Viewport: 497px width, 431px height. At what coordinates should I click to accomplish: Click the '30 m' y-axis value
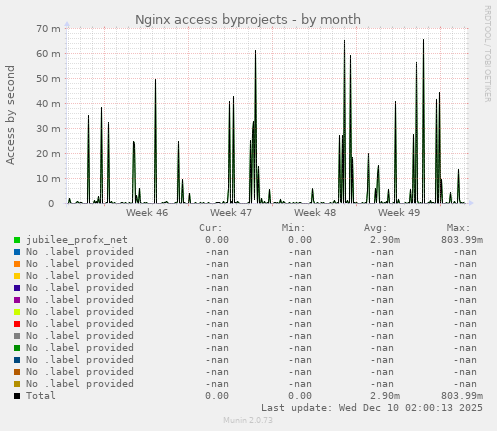(x=48, y=129)
